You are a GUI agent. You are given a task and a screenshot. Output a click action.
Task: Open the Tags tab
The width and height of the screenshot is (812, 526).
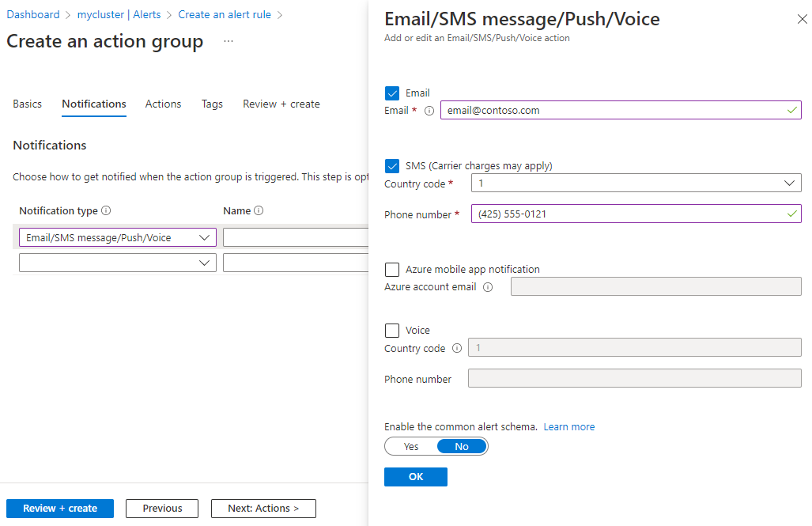(212, 104)
